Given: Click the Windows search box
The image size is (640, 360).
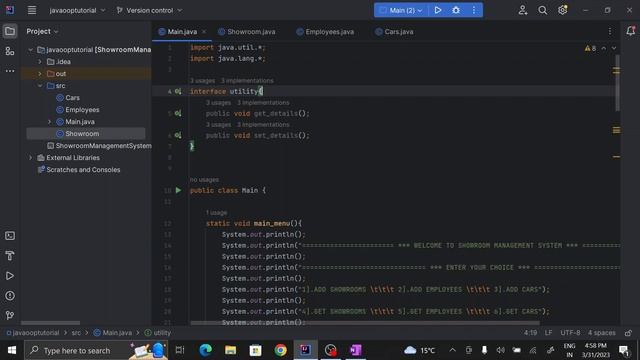Looking at the screenshot, I should pos(96,350).
